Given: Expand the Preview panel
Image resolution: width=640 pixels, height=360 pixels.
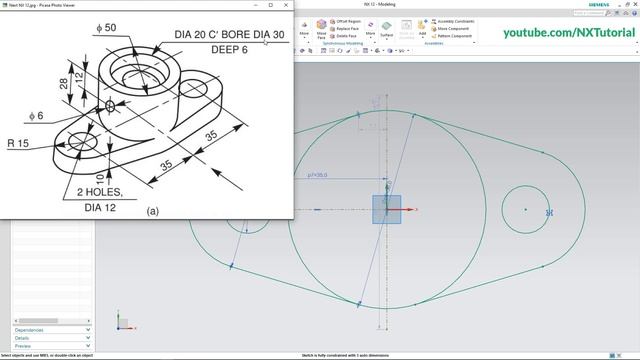Looking at the screenshot, I should pos(52,346).
